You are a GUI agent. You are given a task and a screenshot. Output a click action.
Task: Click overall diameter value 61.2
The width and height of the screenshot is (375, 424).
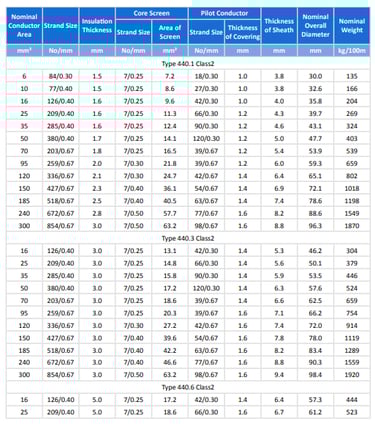[315, 412]
